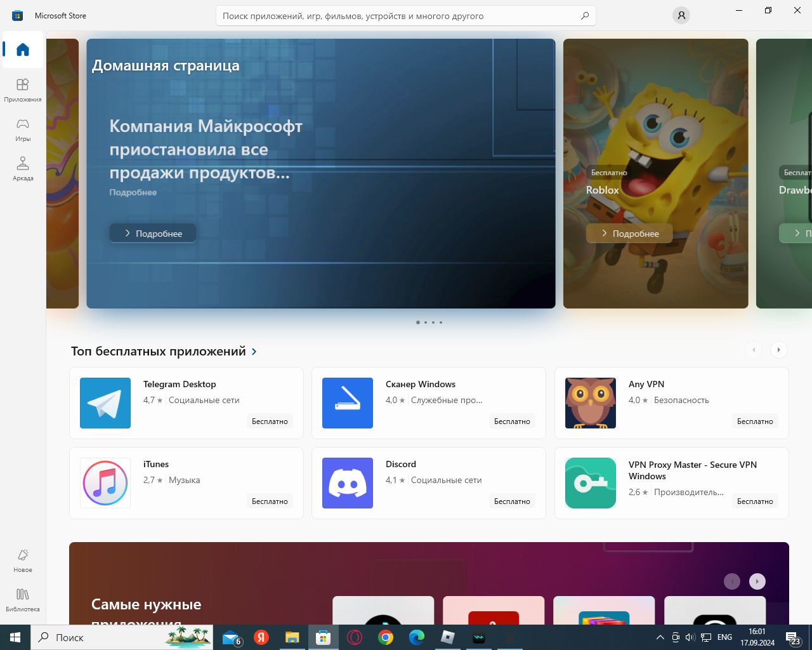Open the iTunes app icon
This screenshot has width=812, height=650.
click(x=105, y=483)
